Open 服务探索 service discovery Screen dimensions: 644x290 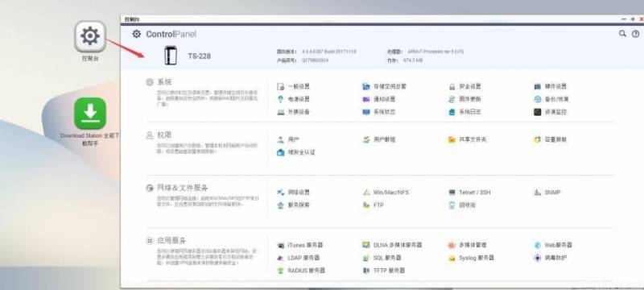point(293,205)
